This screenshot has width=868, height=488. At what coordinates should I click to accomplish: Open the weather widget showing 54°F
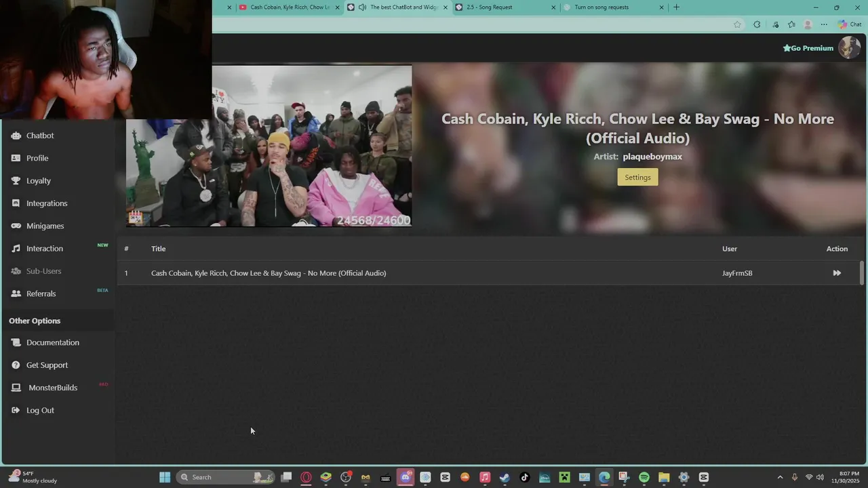click(x=34, y=477)
